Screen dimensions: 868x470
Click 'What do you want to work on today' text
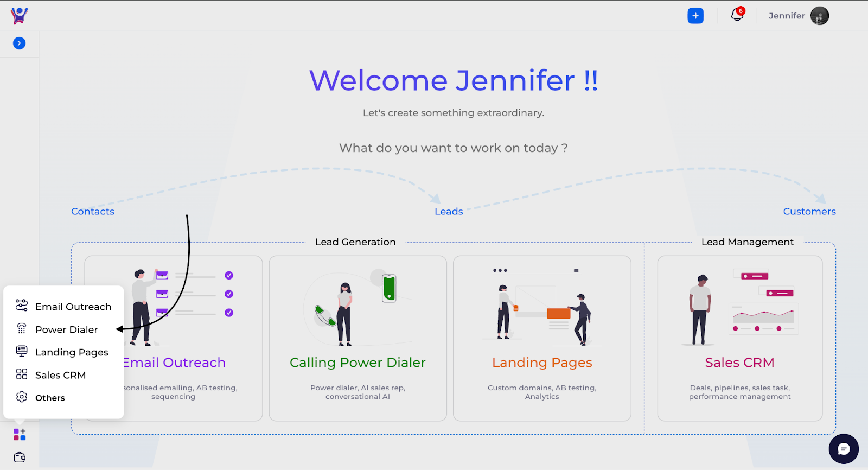click(454, 148)
